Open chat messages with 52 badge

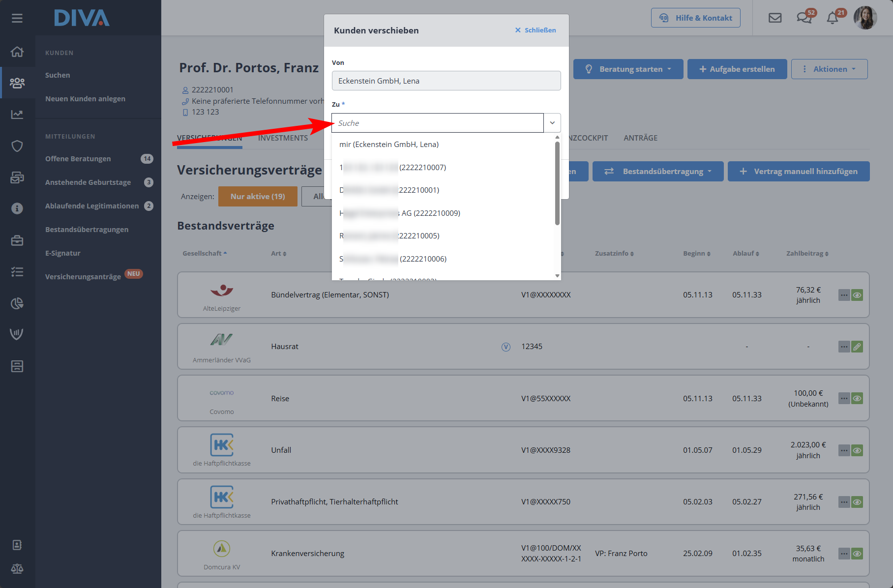click(804, 18)
